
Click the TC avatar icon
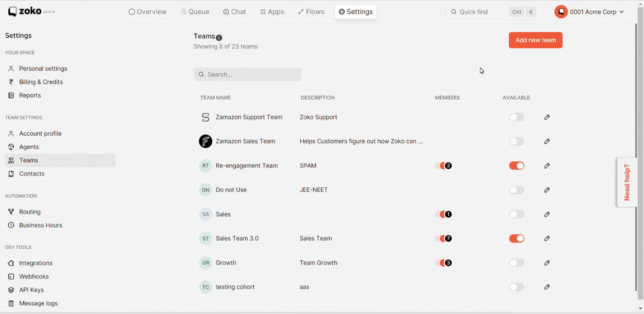click(x=206, y=287)
